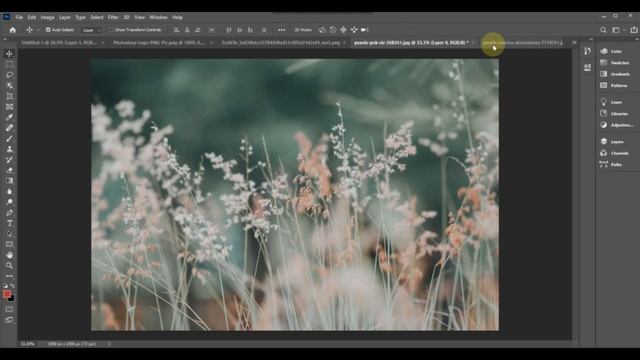Reset default foreground and background colors
Viewport: 640px width, 360px height.
(x=5, y=286)
